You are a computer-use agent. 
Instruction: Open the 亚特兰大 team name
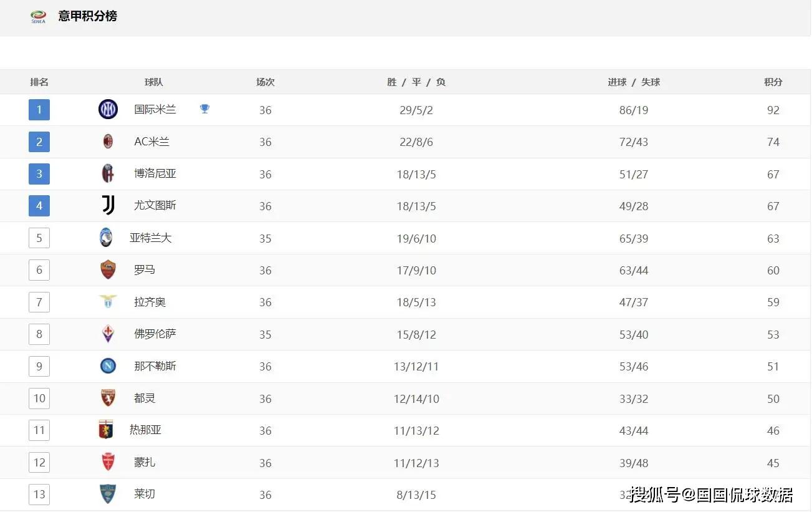[150, 238]
